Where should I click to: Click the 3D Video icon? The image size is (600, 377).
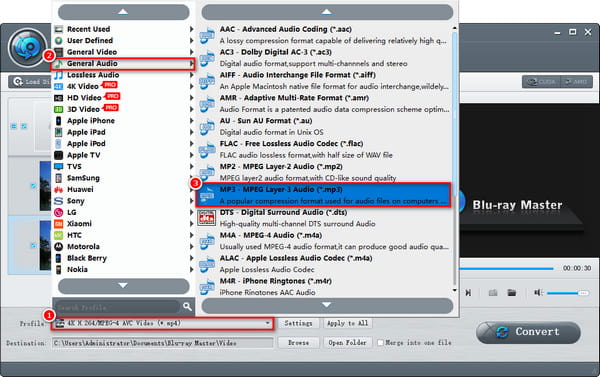coord(59,109)
